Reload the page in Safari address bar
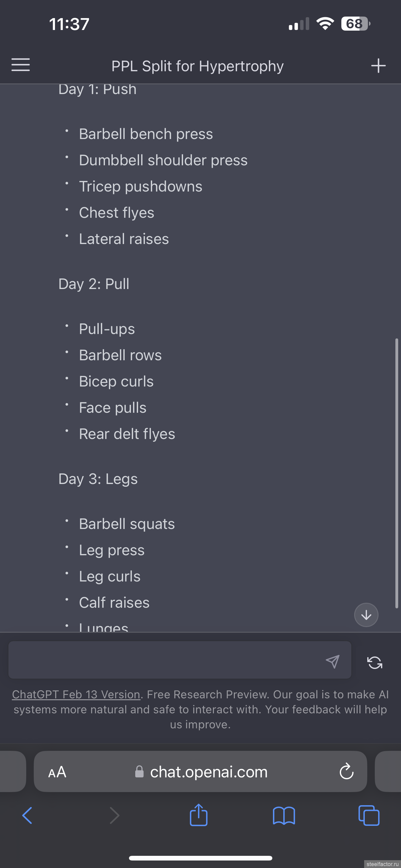Viewport: 401px width, 868px height. pos(346,771)
